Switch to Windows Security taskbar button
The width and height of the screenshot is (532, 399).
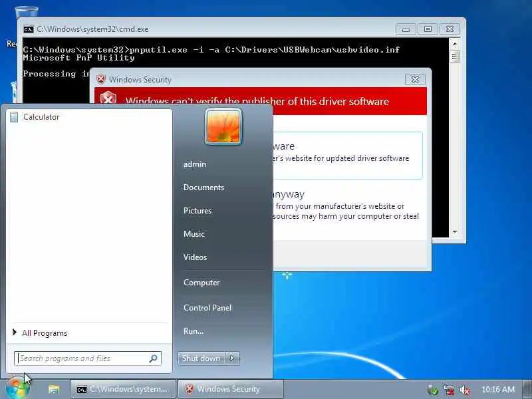point(230,389)
